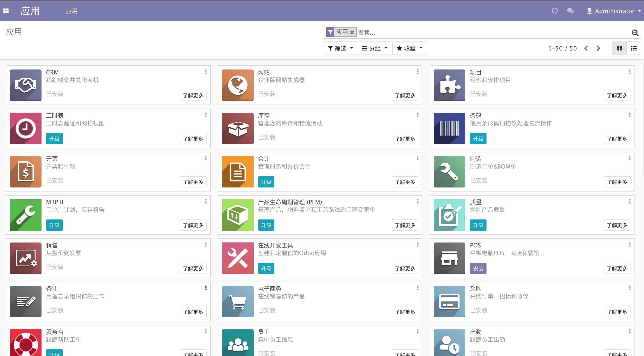Expand the 筛选 filters dropdown

(341, 48)
